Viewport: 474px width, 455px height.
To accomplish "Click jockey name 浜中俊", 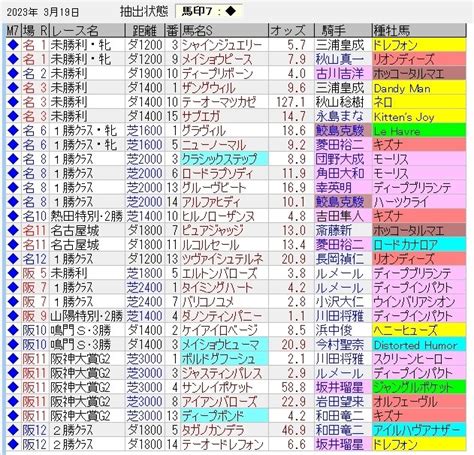I will point(334,330).
